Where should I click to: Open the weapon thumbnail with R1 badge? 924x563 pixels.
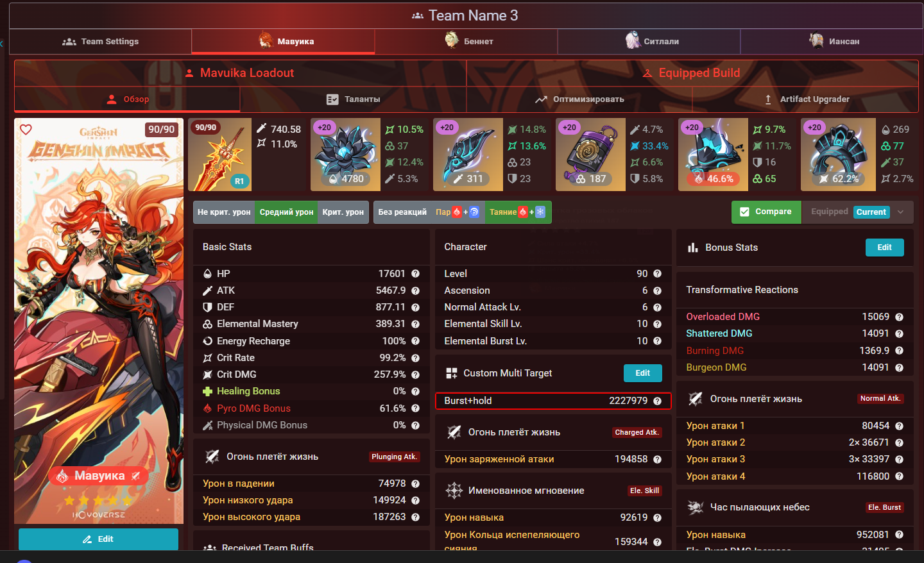click(219, 155)
